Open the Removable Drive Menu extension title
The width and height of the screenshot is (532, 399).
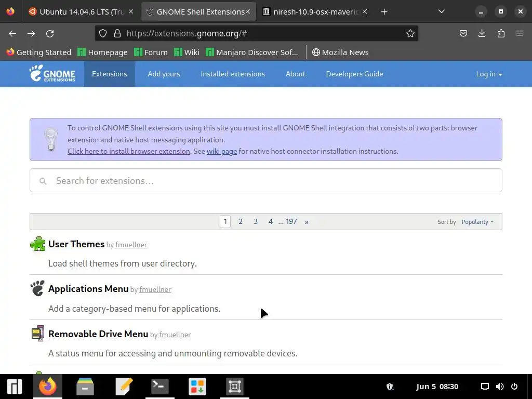click(x=98, y=334)
